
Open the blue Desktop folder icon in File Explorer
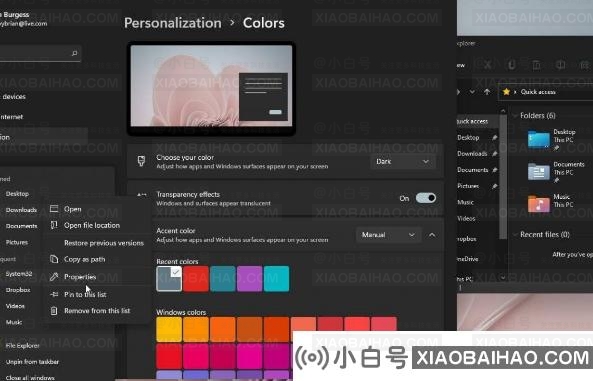pos(539,139)
